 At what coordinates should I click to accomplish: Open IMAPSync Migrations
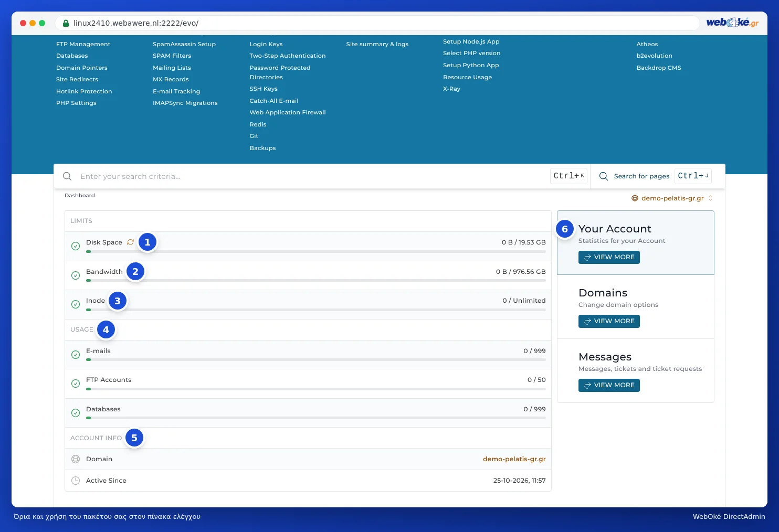pyautogui.click(x=185, y=103)
